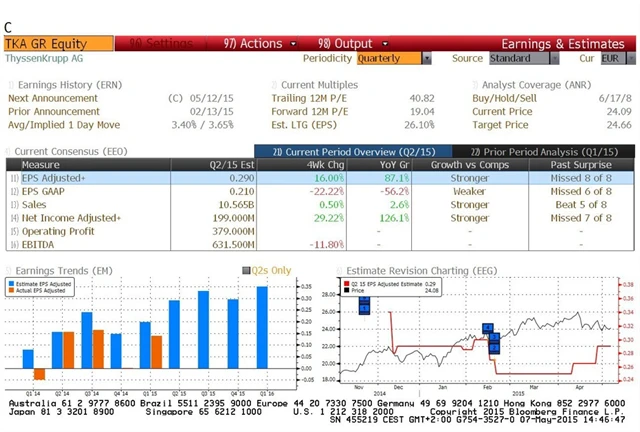
Task: Click the Estimate Revision Charting (EEG) icon
Action: (x=338, y=270)
